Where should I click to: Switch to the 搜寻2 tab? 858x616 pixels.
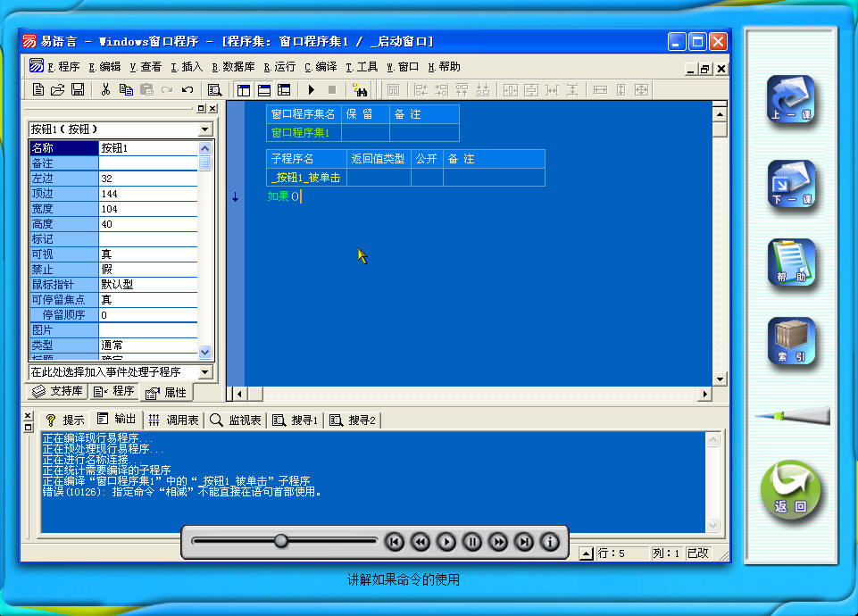353,420
